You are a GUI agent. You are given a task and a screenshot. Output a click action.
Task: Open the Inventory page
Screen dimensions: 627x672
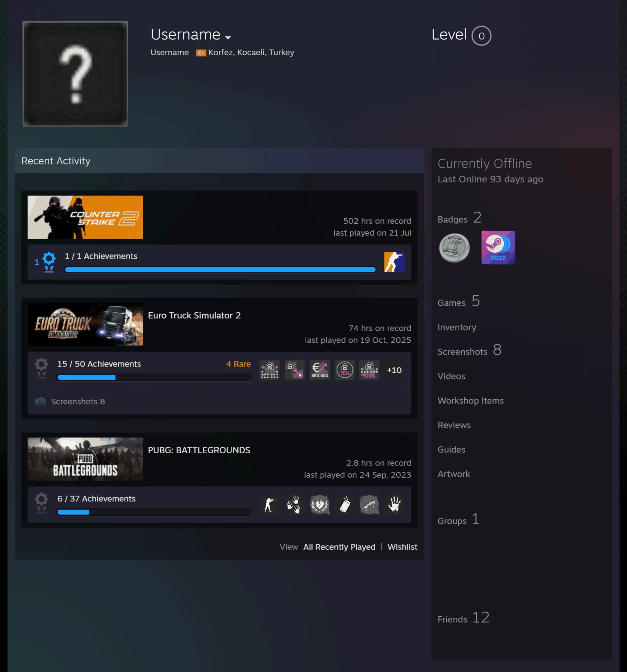coord(457,328)
